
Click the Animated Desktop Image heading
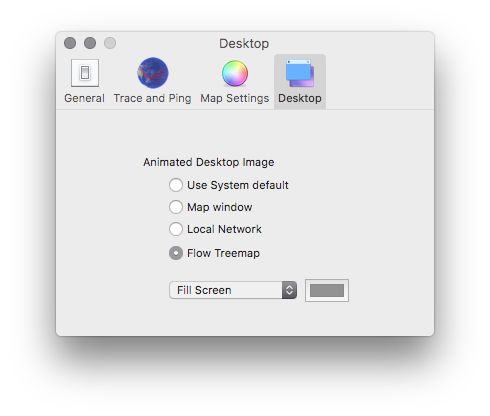coord(209,162)
